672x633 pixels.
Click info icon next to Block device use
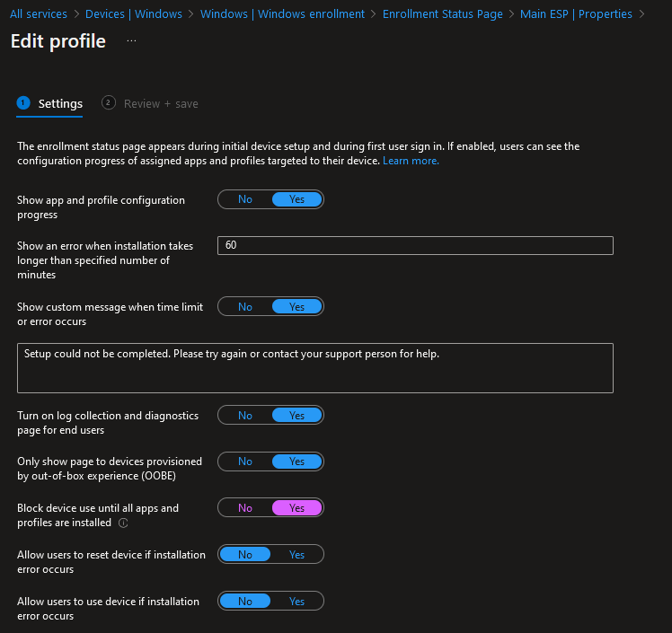123,523
